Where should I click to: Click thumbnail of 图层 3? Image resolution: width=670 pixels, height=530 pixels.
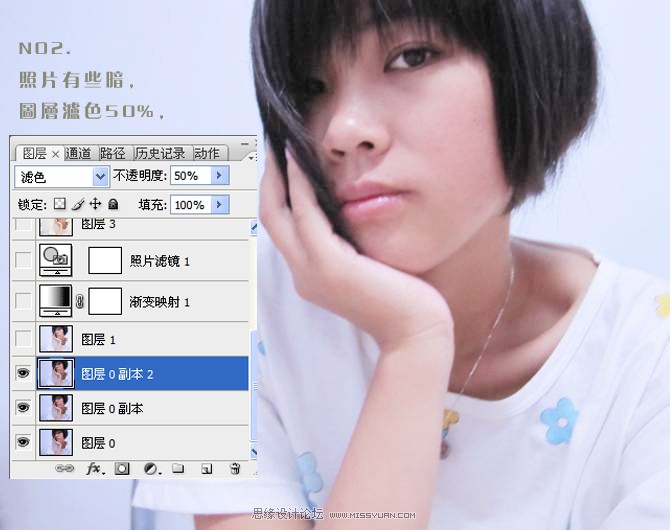pyautogui.click(x=56, y=227)
